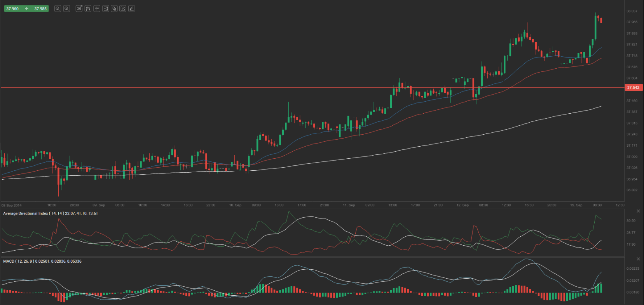Click the 12. Sep date on time axis

coord(462,205)
